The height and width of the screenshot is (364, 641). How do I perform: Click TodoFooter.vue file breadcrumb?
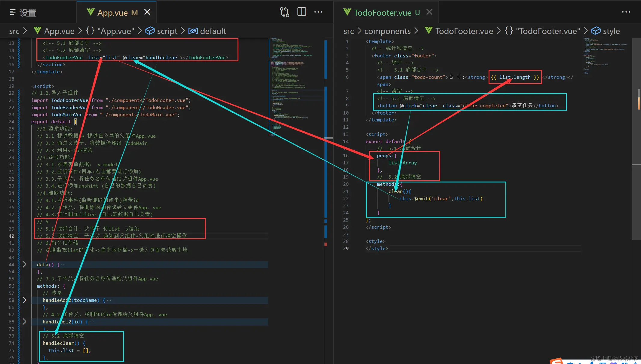click(x=464, y=31)
